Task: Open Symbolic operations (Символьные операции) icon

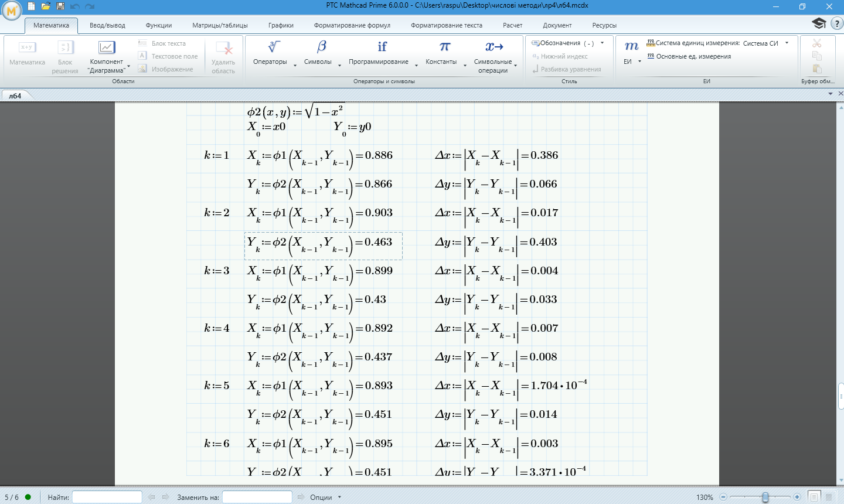Action: point(494,47)
